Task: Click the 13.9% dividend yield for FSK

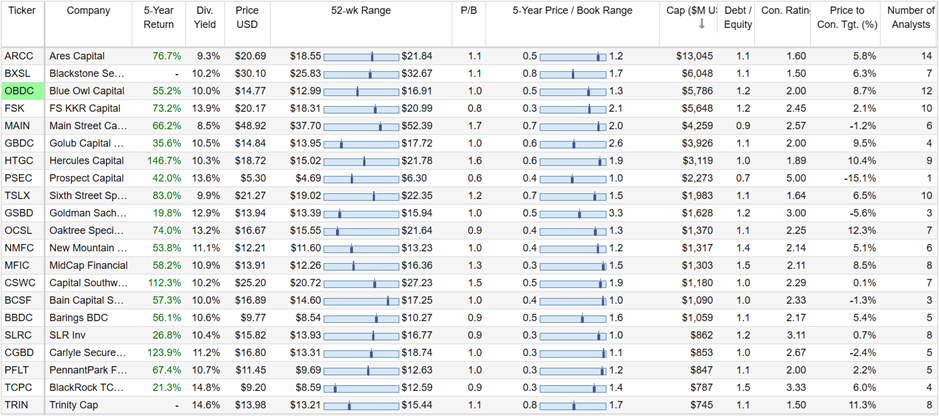Action: click(x=208, y=108)
